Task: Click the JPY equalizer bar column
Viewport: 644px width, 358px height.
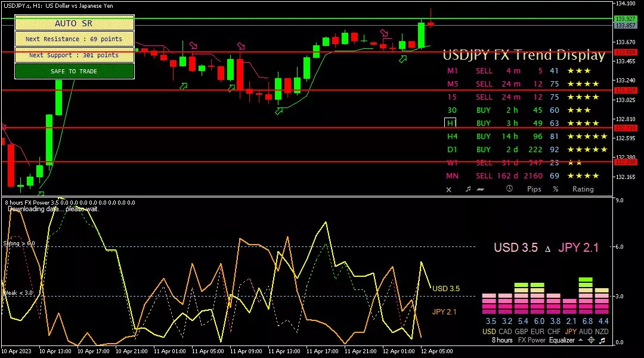Action: click(569, 307)
